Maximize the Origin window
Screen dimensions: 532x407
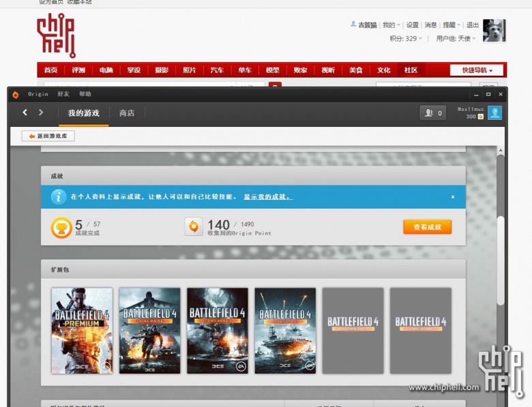pyautogui.click(x=488, y=94)
